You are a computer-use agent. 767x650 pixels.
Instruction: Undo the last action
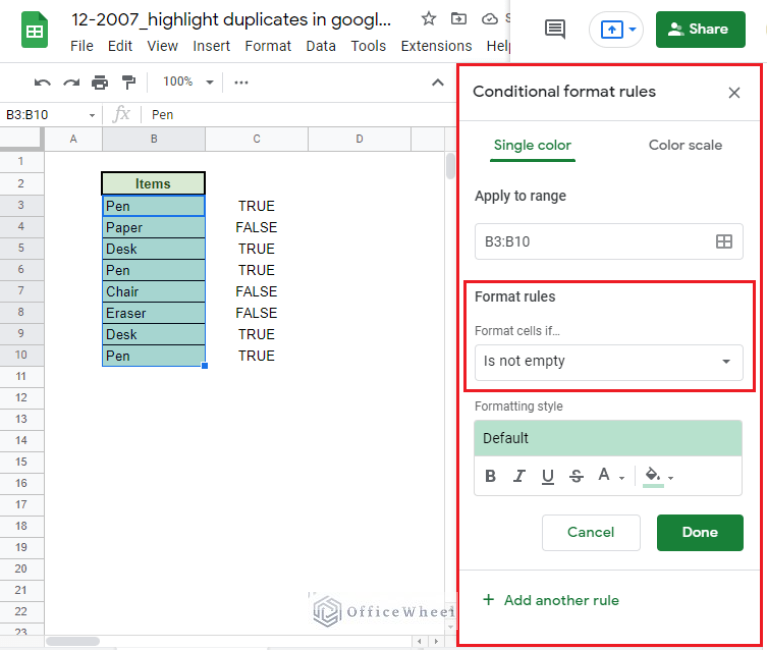43,82
